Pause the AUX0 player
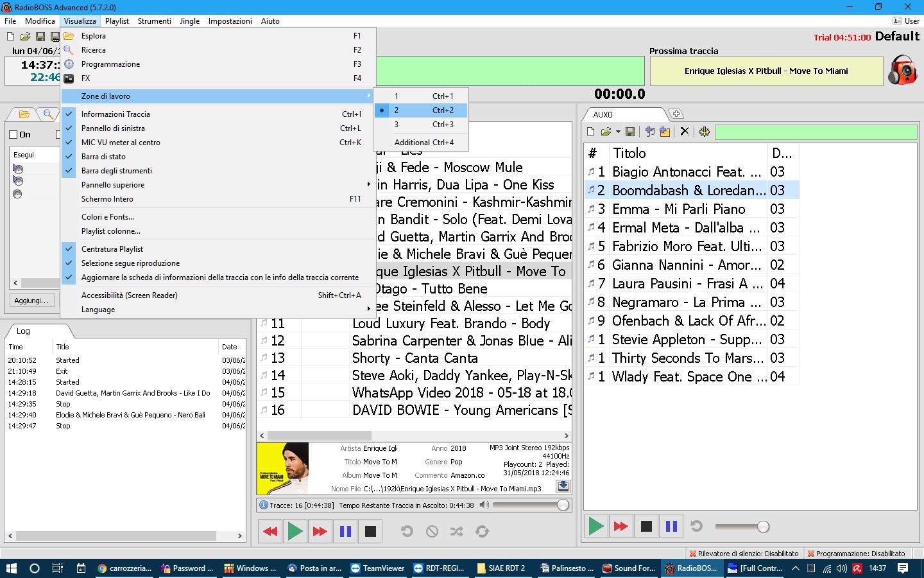 coord(672,527)
